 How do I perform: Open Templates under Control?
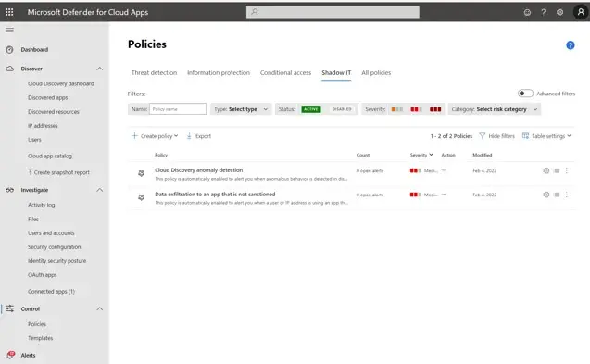tap(40, 338)
